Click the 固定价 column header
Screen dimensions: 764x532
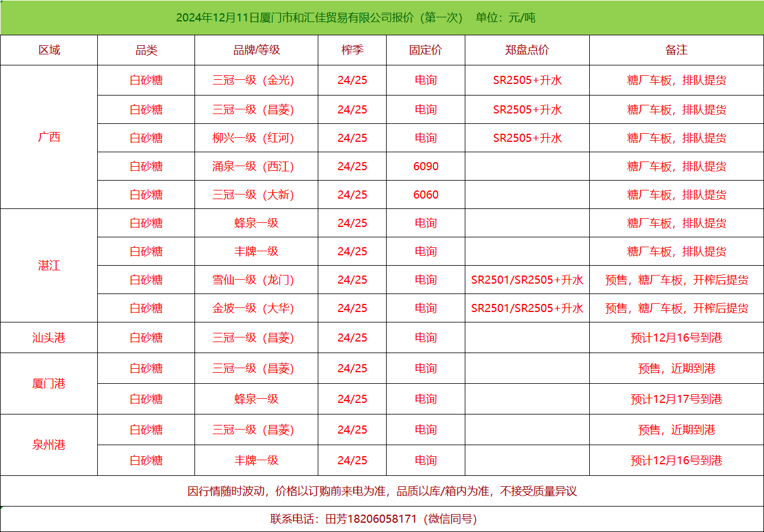pyautogui.click(x=425, y=50)
